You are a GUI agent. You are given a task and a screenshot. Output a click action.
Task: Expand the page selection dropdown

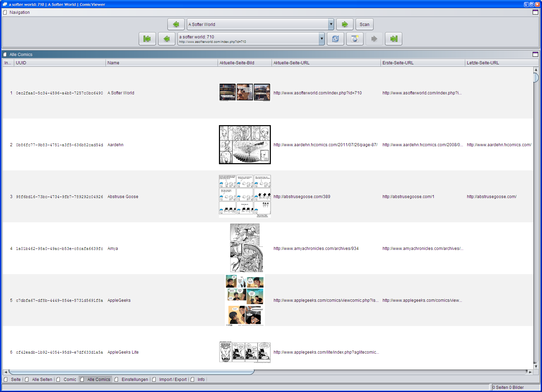(x=321, y=39)
